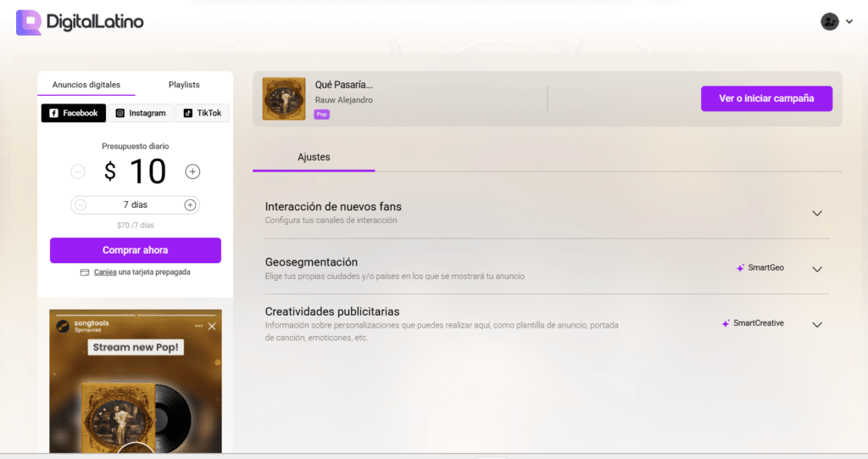
Task: Switch to the Playlists tab
Action: coord(184,85)
